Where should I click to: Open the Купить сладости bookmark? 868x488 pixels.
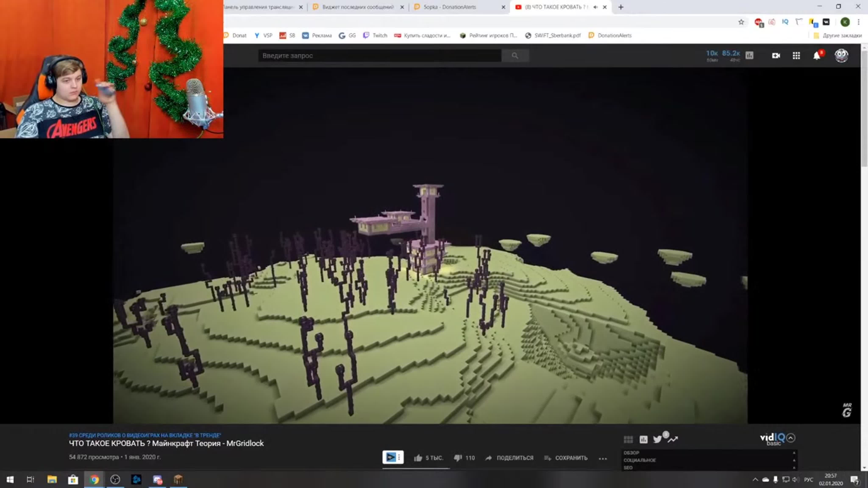[422, 35]
